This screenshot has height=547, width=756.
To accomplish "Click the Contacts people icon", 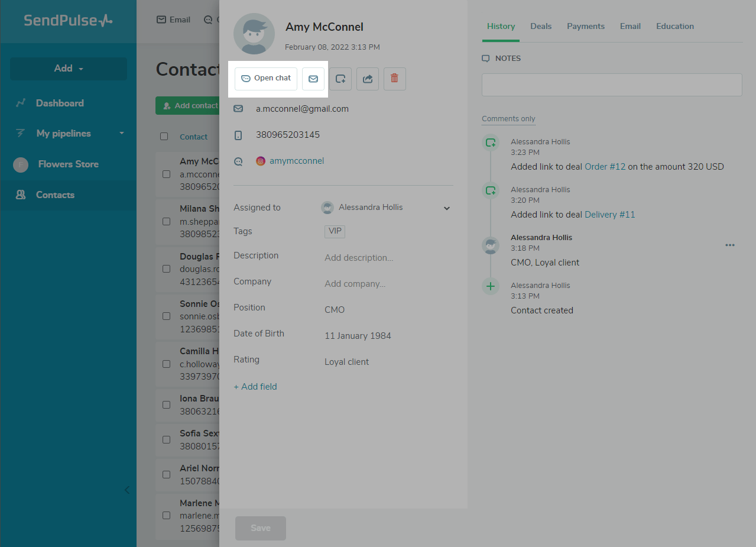I will (21, 195).
